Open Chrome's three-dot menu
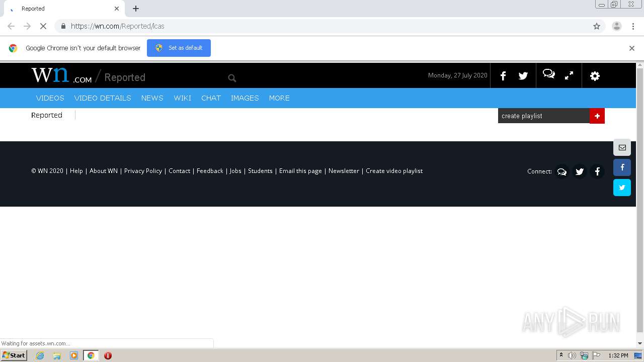Screen dimensions: 644x362 tap(633, 26)
